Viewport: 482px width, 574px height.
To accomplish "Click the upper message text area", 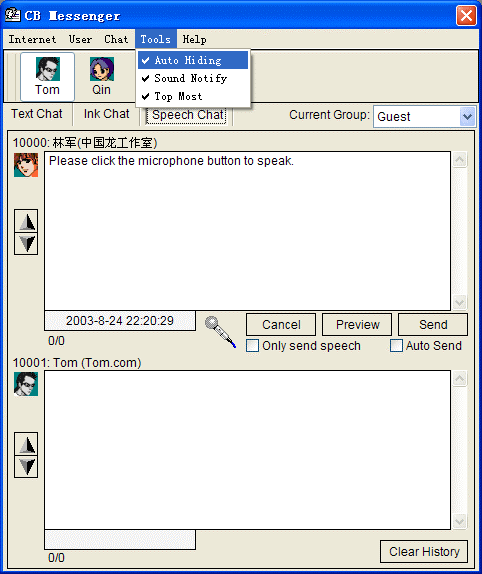I will (x=247, y=231).
